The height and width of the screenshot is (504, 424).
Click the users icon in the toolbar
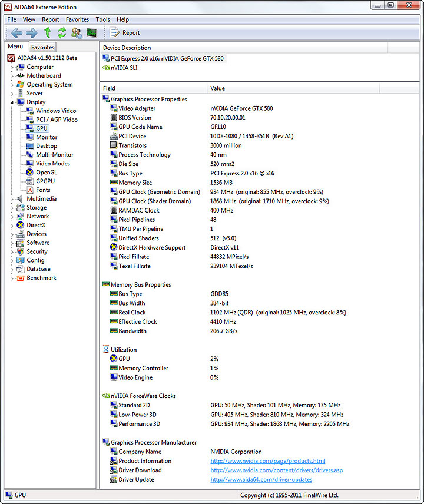(x=77, y=33)
